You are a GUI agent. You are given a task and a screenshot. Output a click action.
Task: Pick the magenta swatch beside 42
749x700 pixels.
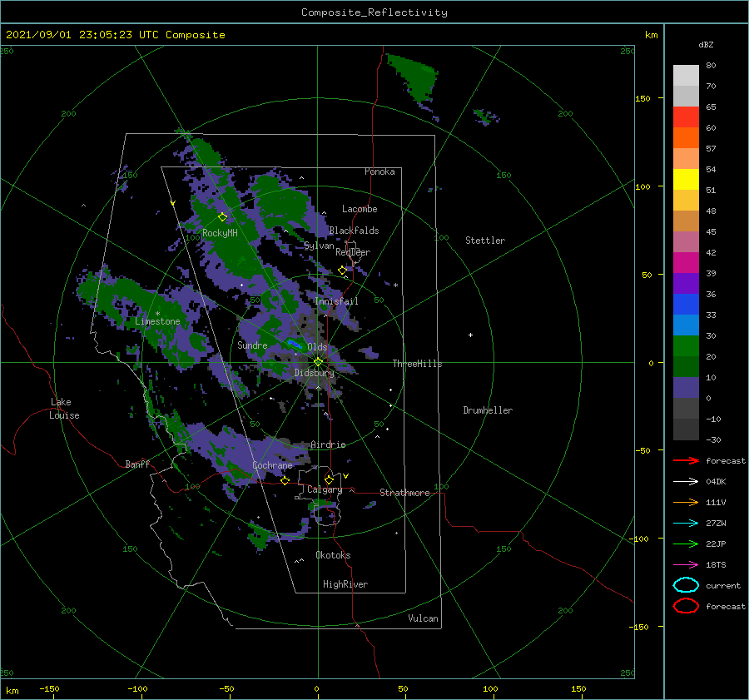pyautogui.click(x=686, y=262)
